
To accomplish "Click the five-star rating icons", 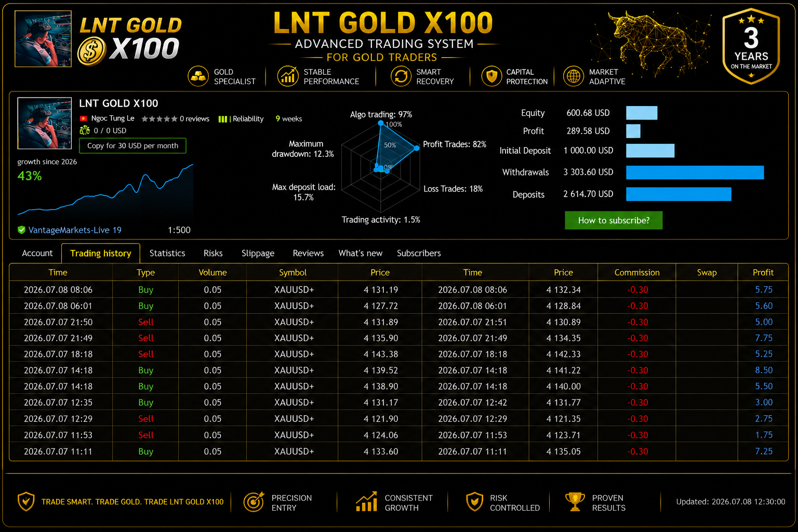I will coord(159,119).
